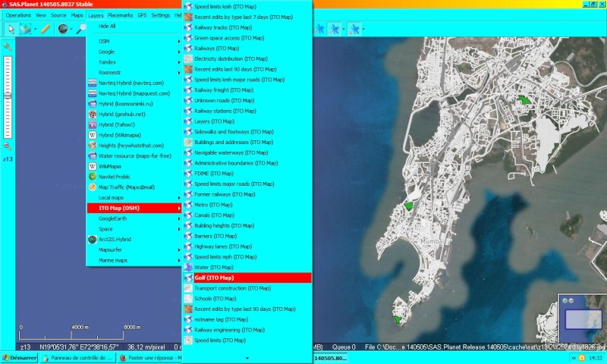Viewport: 607px width, 364px height.
Task: Open the Placemarks menu
Action: tap(120, 15)
